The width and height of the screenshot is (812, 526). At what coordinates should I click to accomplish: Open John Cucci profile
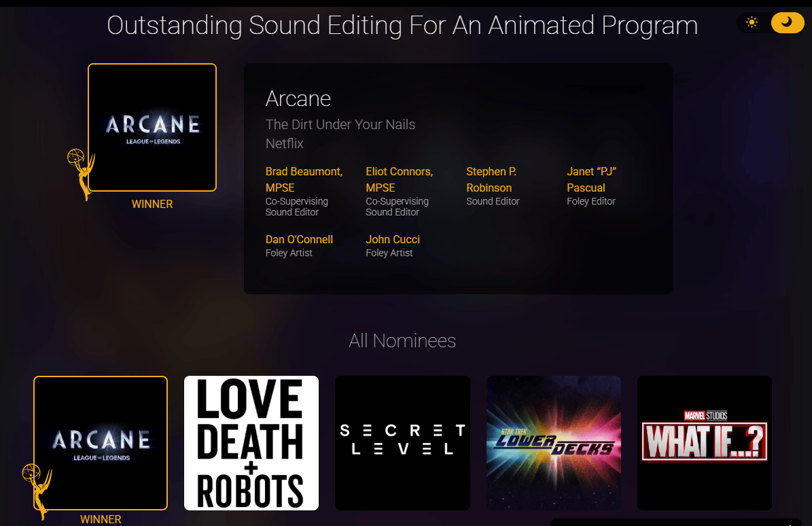point(393,239)
